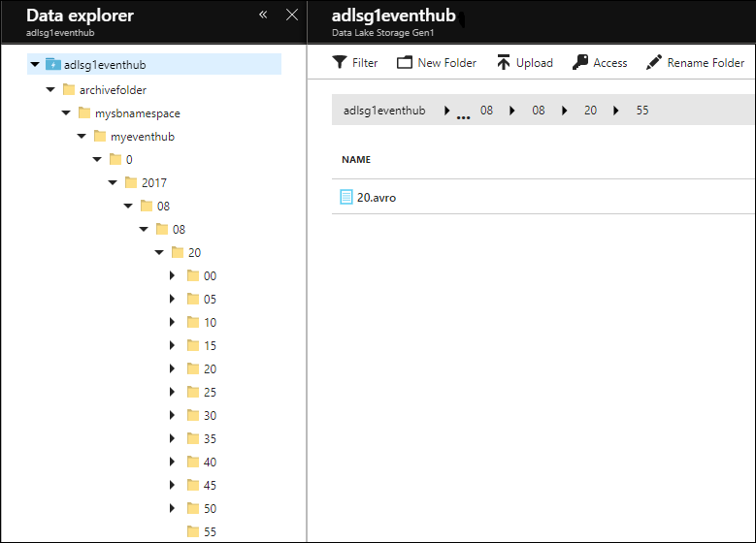
Task: Click the Rename Folder pencil icon
Action: coord(654,62)
